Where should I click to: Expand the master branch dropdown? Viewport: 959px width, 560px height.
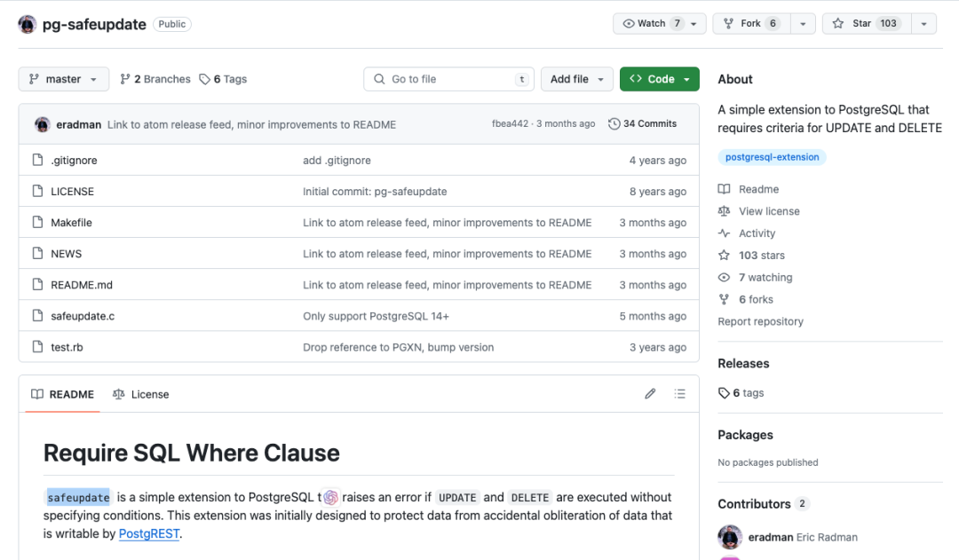click(63, 79)
